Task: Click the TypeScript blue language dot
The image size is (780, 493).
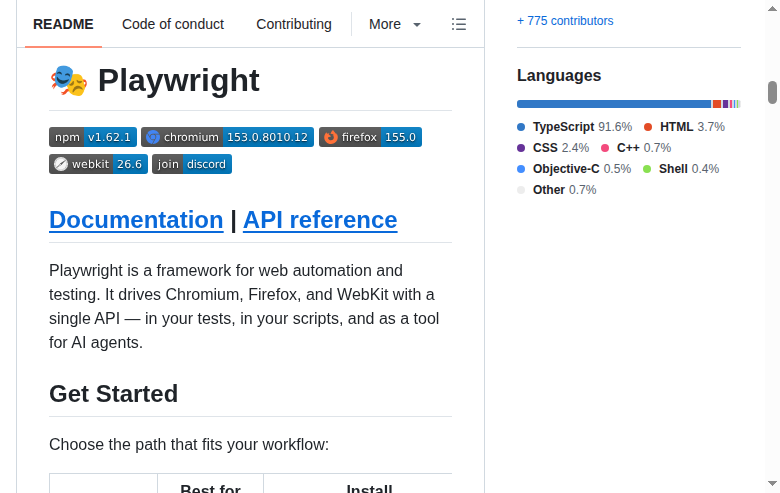Action: (x=521, y=127)
